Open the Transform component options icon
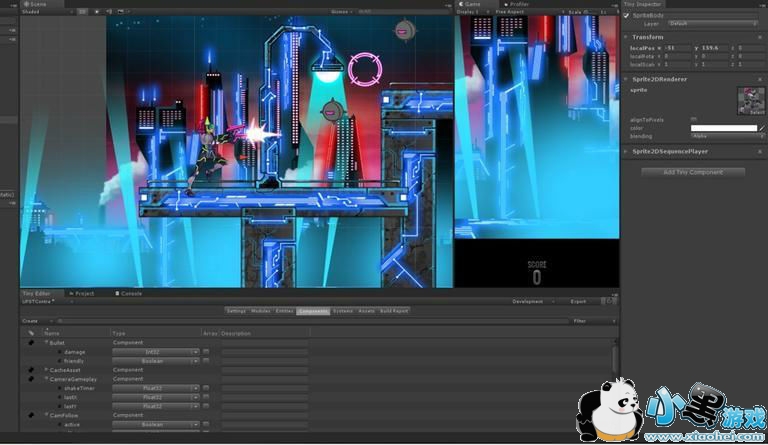Screen dimensions: 768x445 pyautogui.click(x=760, y=37)
